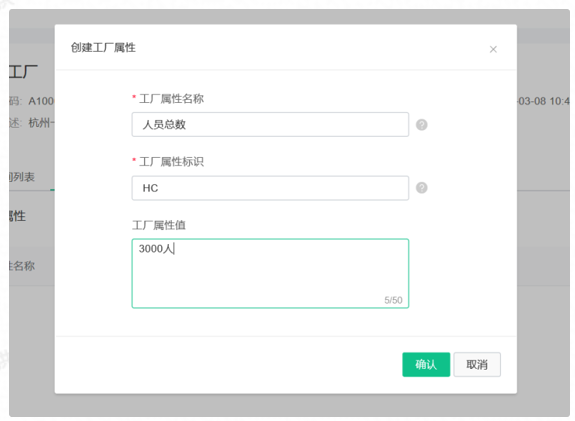
Task: Click the 工厂属性值 field label
Action: tap(159, 225)
